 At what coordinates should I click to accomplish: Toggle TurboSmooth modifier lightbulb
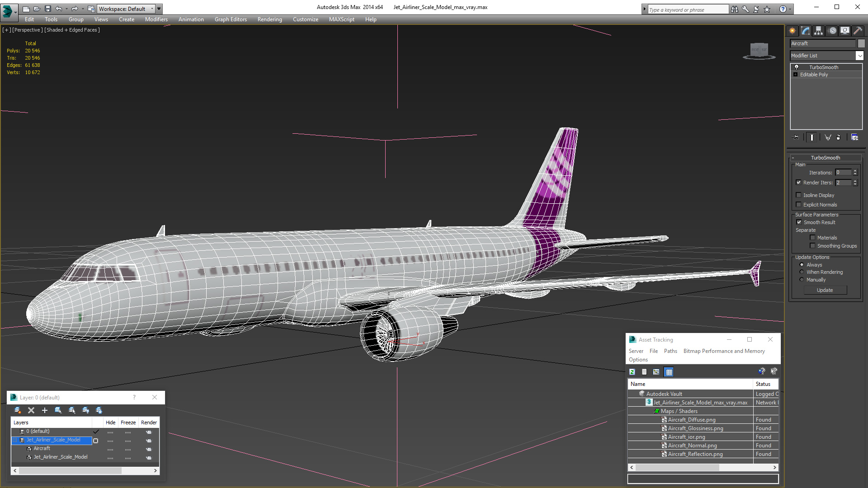pyautogui.click(x=797, y=67)
